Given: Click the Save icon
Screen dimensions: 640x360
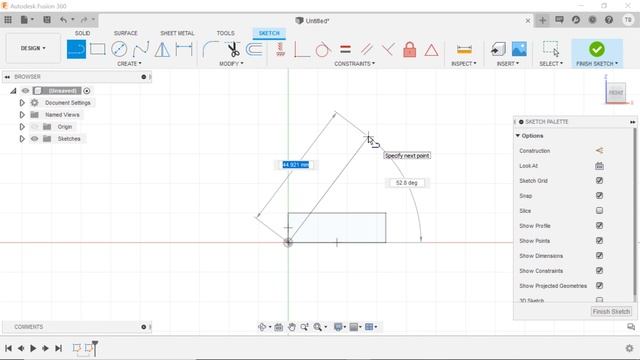Looking at the screenshot, I should pyautogui.click(x=47, y=20).
